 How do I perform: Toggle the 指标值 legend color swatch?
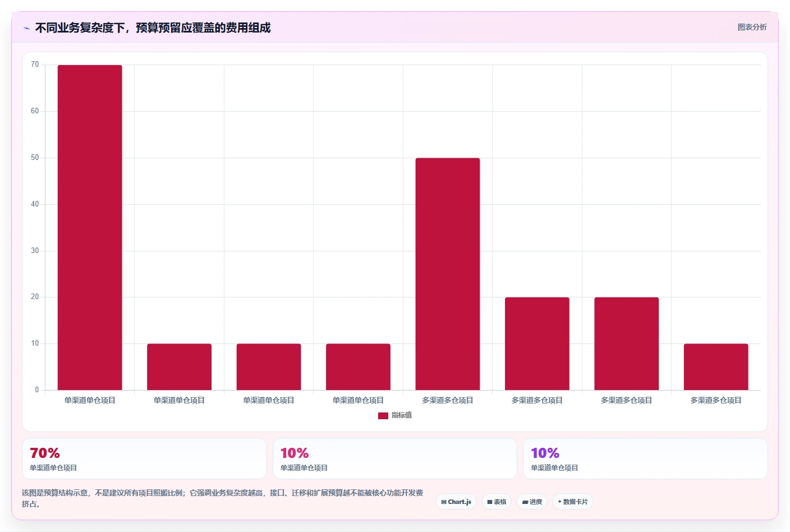(x=383, y=416)
